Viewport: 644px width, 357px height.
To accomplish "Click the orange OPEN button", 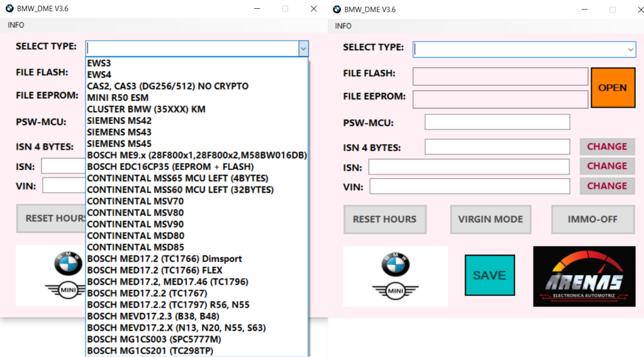I will (613, 88).
